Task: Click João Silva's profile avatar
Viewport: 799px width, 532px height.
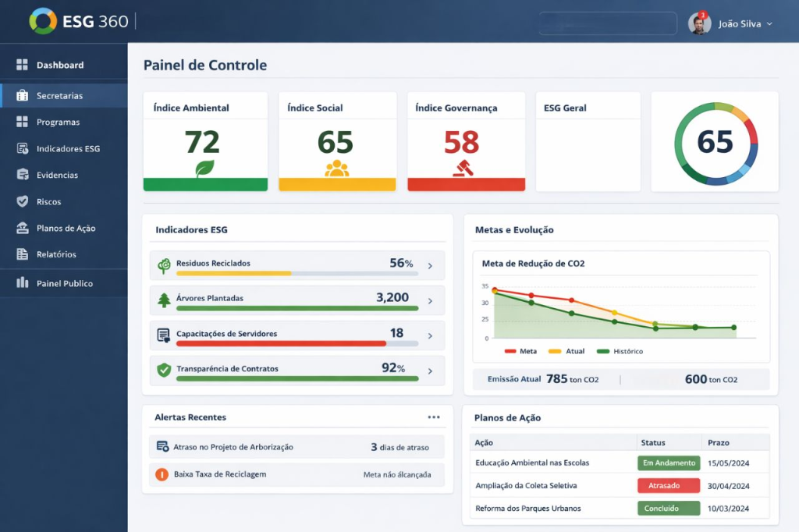Action: click(700, 23)
